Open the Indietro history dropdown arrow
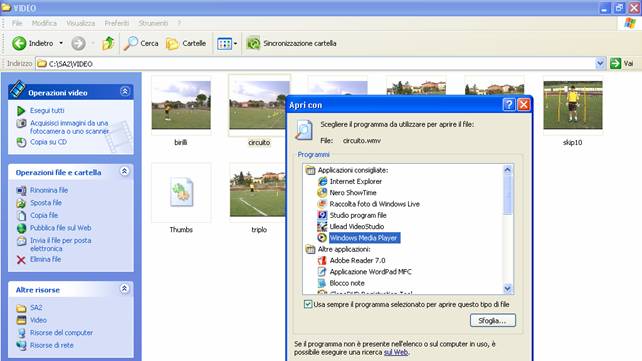 61,43
